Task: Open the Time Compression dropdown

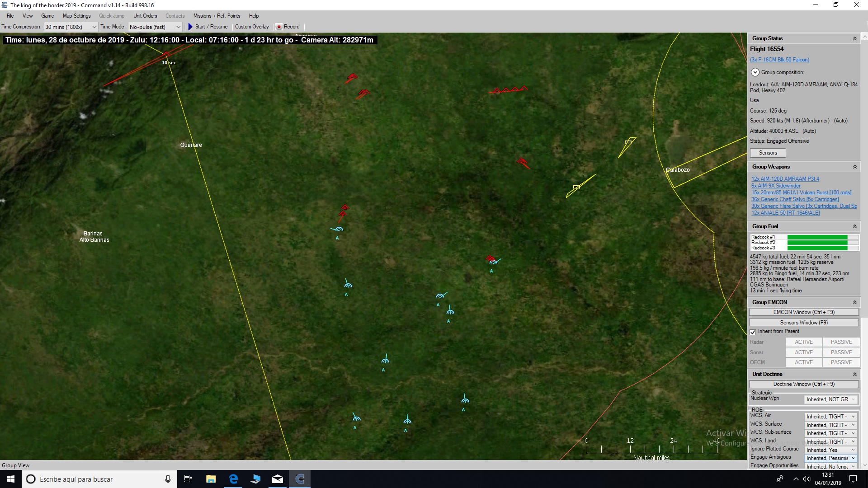Action: [93, 27]
